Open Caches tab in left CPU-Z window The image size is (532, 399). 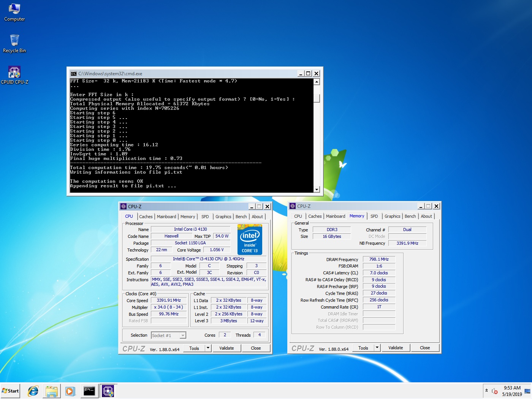coord(146,217)
